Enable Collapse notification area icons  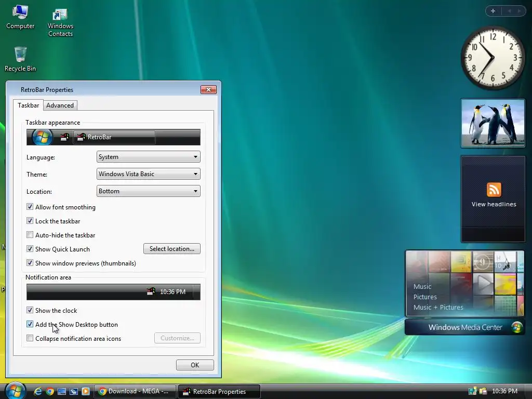[x=30, y=338]
